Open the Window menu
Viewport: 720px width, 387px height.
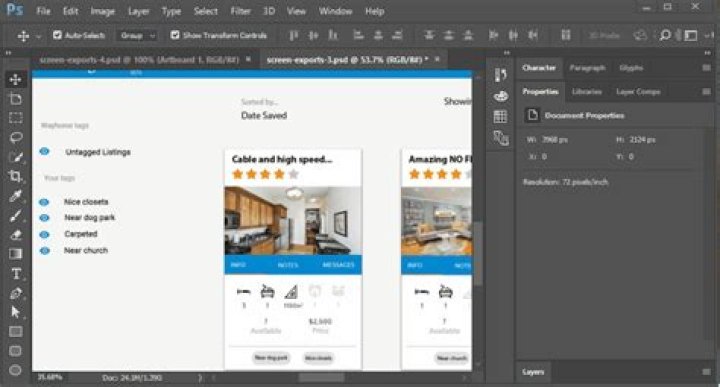(335, 11)
